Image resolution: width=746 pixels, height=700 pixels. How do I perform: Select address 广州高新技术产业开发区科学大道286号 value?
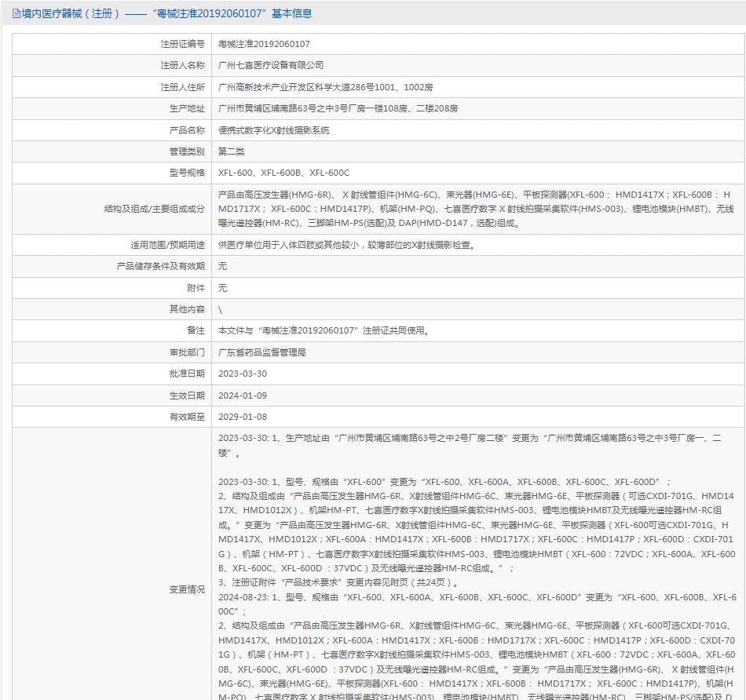coord(325,88)
